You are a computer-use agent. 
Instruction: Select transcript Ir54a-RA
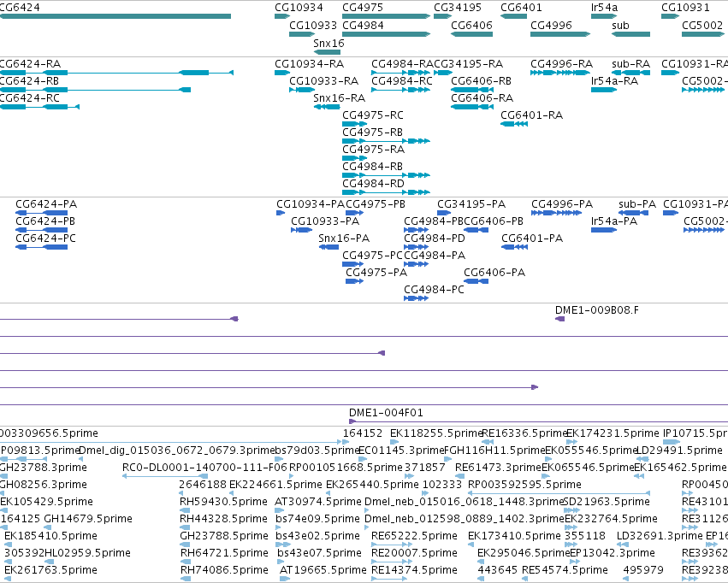tap(604, 90)
